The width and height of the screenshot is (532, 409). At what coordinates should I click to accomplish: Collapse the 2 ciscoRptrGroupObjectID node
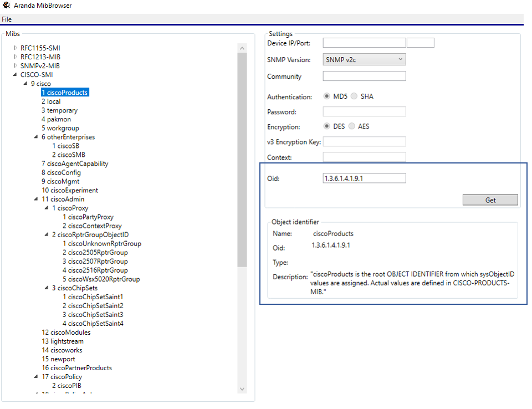(x=47, y=234)
